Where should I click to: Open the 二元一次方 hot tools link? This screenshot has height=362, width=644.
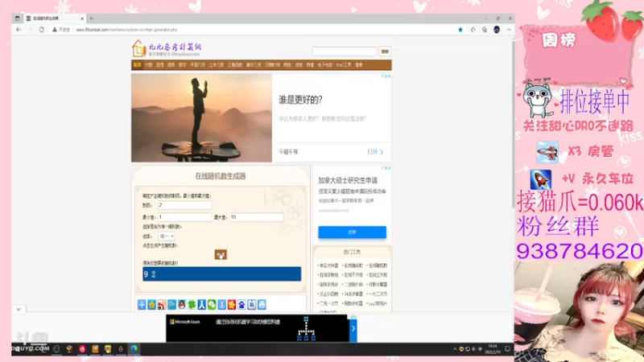(x=329, y=303)
